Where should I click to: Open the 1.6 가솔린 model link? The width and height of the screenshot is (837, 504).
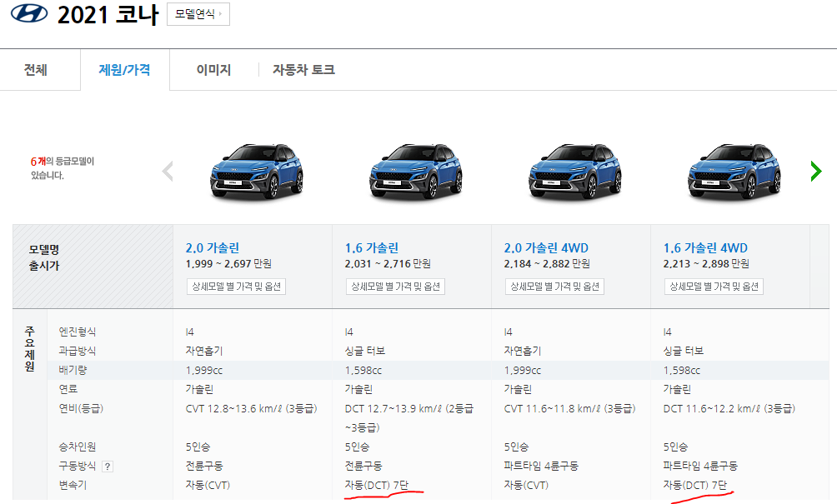[372, 248]
